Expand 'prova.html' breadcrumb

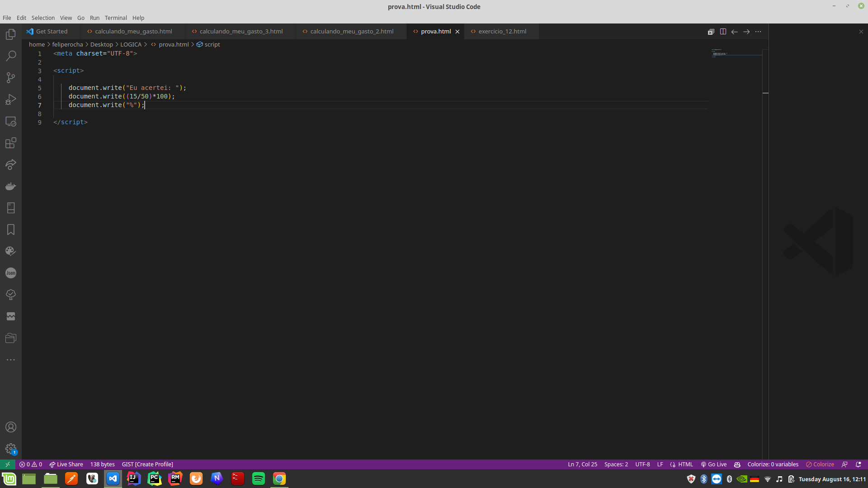click(x=170, y=44)
